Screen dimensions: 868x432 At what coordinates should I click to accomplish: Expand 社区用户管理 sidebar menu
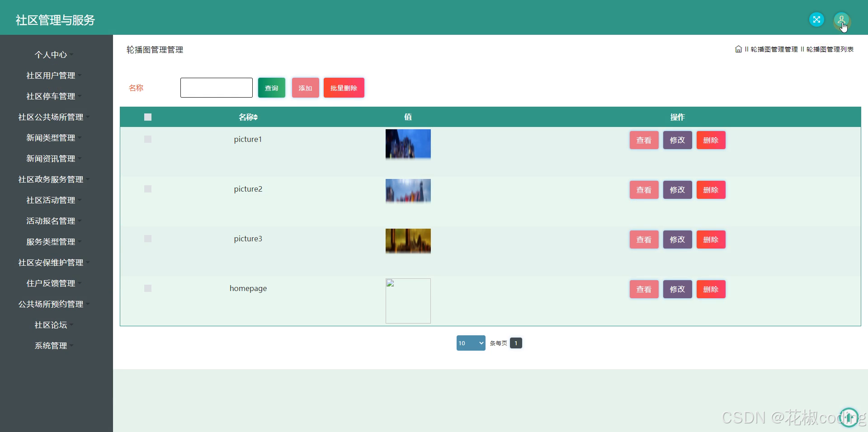tap(54, 75)
